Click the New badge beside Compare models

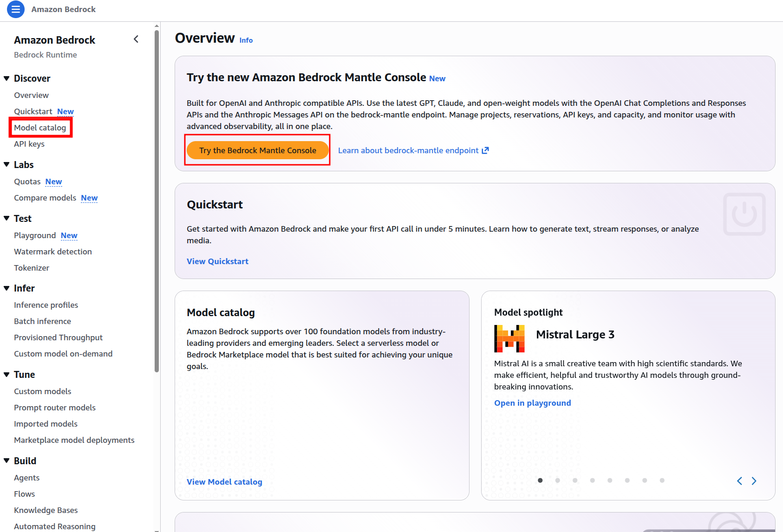coord(89,198)
